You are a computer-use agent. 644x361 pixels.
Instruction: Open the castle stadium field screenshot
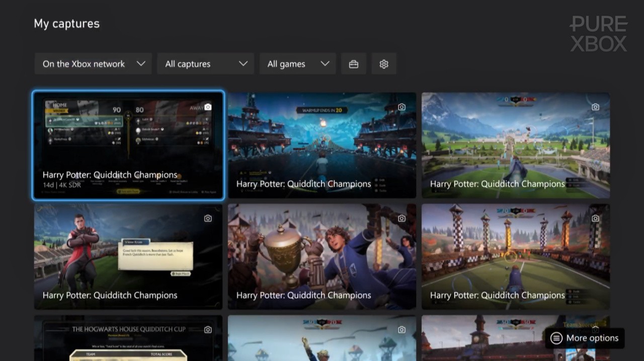coord(516,146)
